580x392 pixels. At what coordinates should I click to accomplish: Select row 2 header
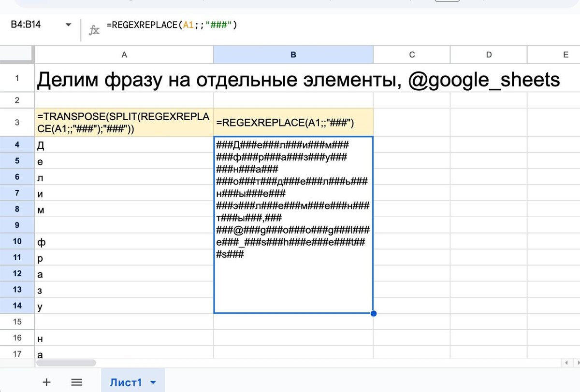click(17, 100)
